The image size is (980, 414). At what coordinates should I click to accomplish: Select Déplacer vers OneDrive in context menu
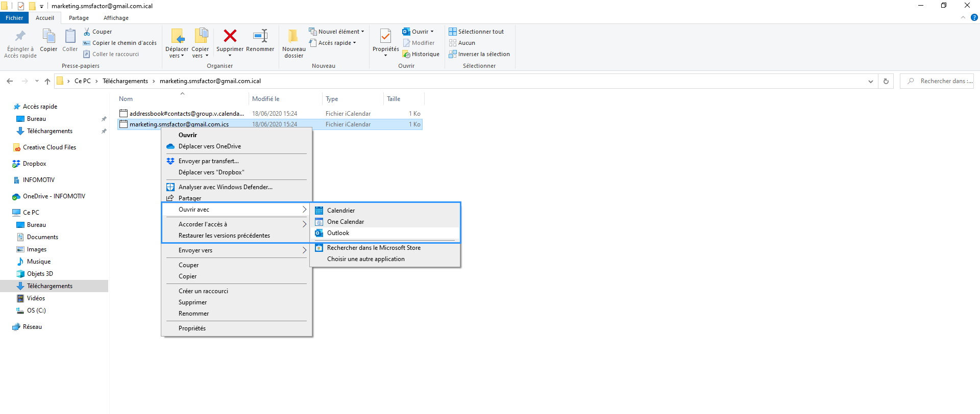tap(236, 146)
